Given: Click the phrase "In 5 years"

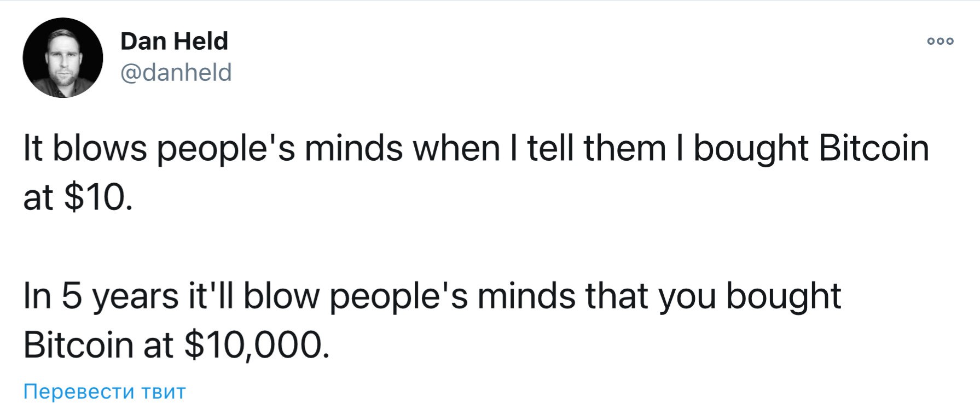Looking at the screenshot, I should point(101,297).
